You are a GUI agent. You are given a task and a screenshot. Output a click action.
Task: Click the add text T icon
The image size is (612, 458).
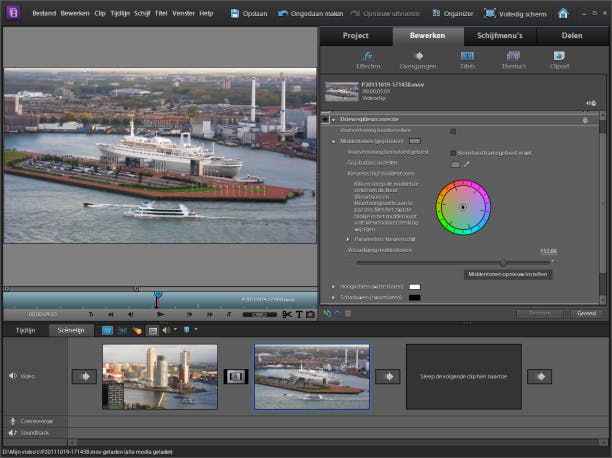pos(298,314)
